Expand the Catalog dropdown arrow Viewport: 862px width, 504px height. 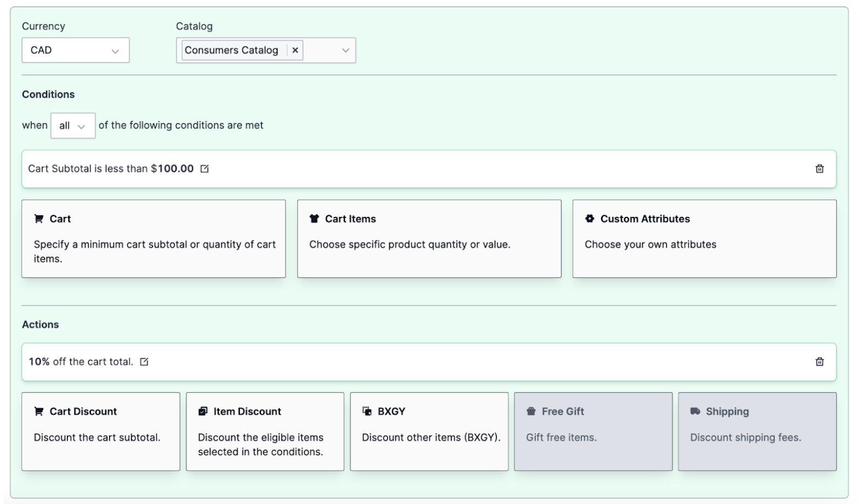[345, 50]
